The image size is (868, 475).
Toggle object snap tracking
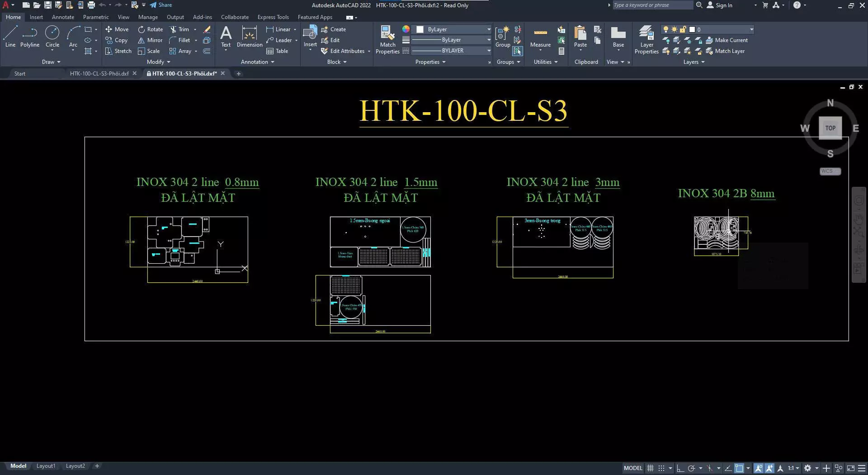click(728, 468)
